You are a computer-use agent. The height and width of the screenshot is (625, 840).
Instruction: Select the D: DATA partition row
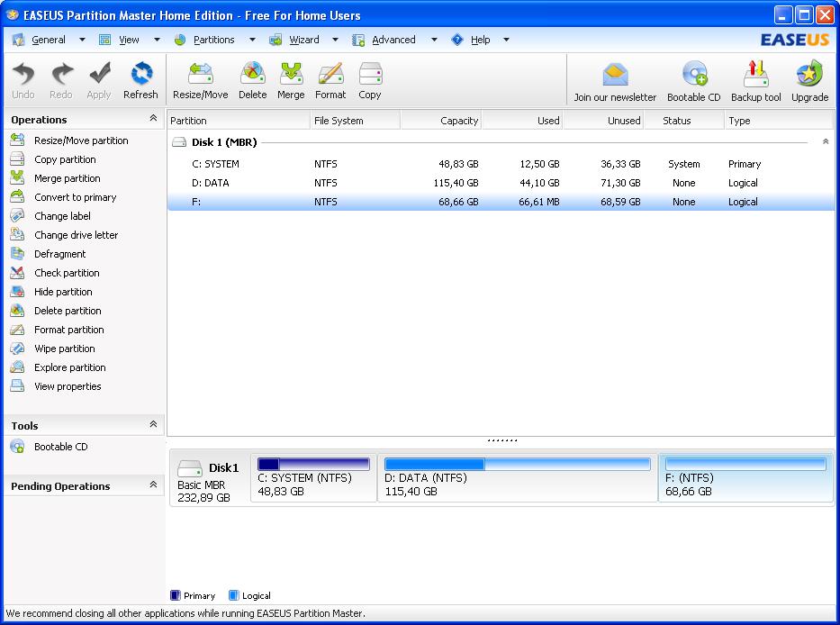click(x=501, y=183)
